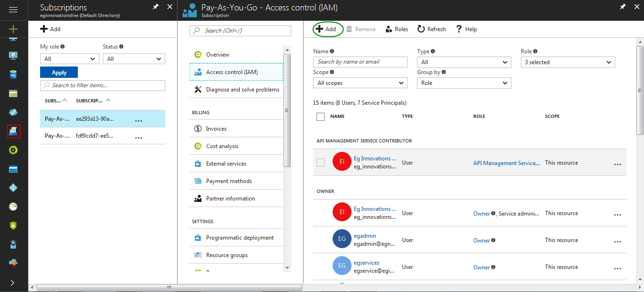
Task: Open Partner information menu item
Action: (236, 199)
